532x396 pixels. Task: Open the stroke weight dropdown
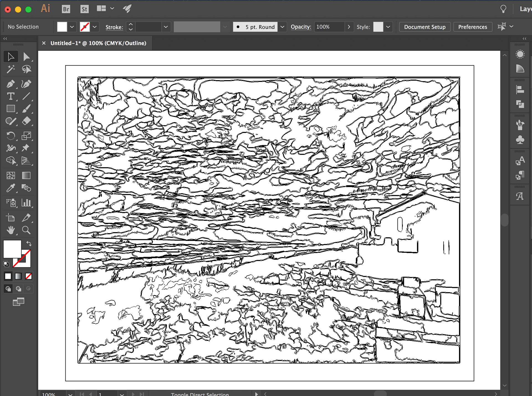166,27
